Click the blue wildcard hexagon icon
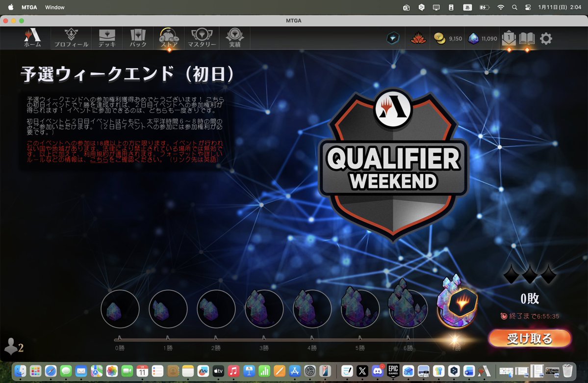588x383 pixels. click(393, 38)
